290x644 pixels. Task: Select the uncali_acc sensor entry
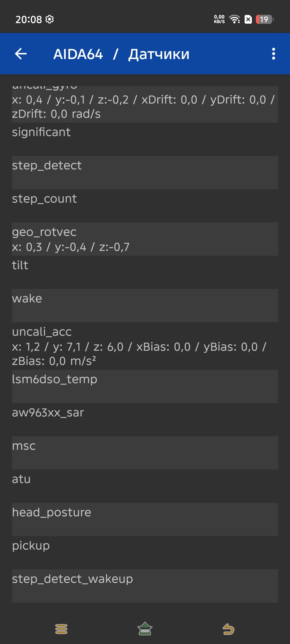point(145,346)
